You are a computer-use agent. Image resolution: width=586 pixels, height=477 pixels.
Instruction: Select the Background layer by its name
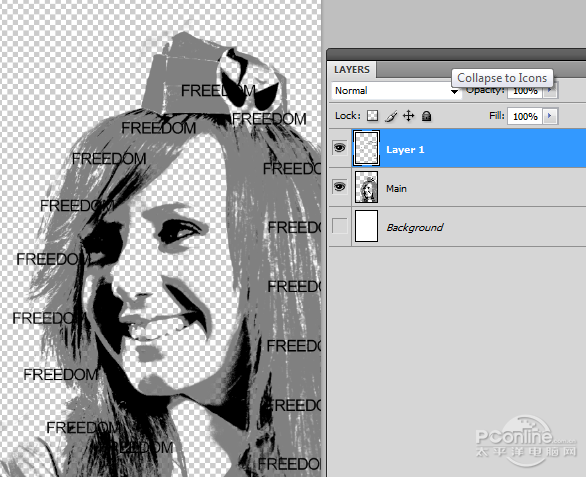click(415, 227)
